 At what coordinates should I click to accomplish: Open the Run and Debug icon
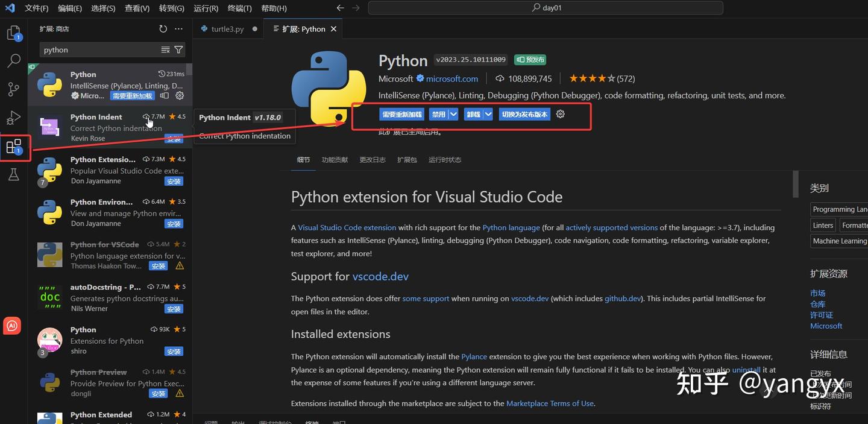13,118
